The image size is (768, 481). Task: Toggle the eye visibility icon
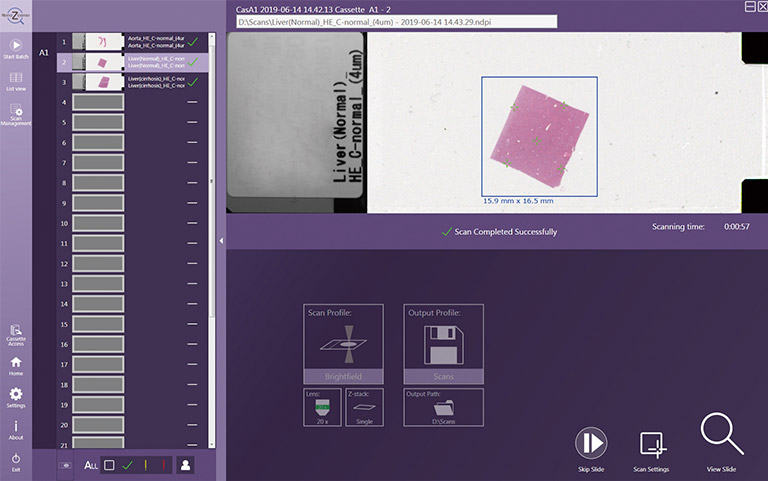pos(66,464)
